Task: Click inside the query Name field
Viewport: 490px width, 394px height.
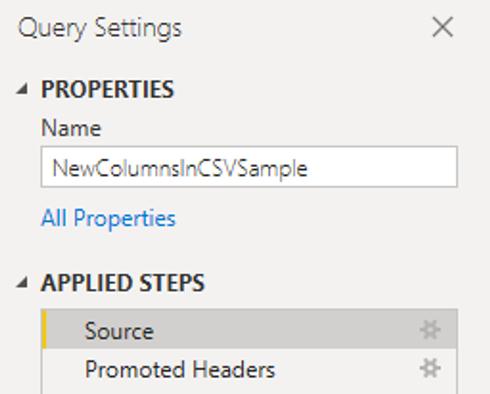Action: (249, 167)
